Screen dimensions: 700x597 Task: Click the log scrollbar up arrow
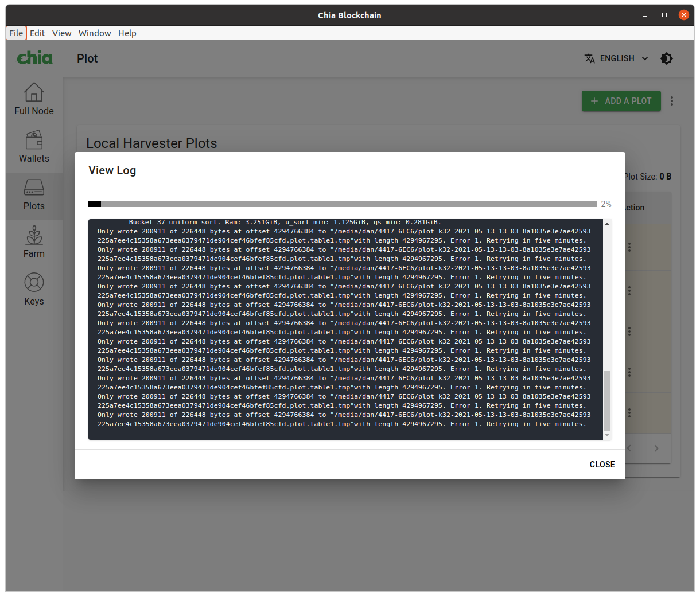click(x=608, y=224)
